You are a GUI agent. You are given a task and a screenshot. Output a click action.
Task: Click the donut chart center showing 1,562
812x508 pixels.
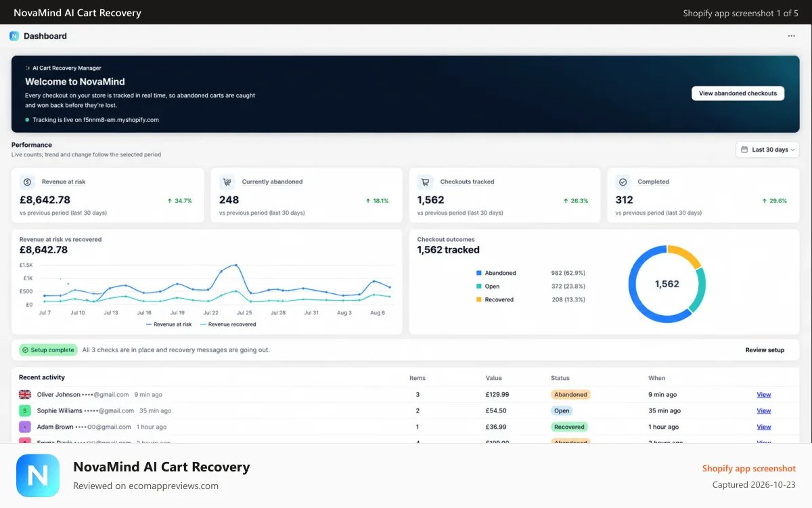click(x=667, y=284)
